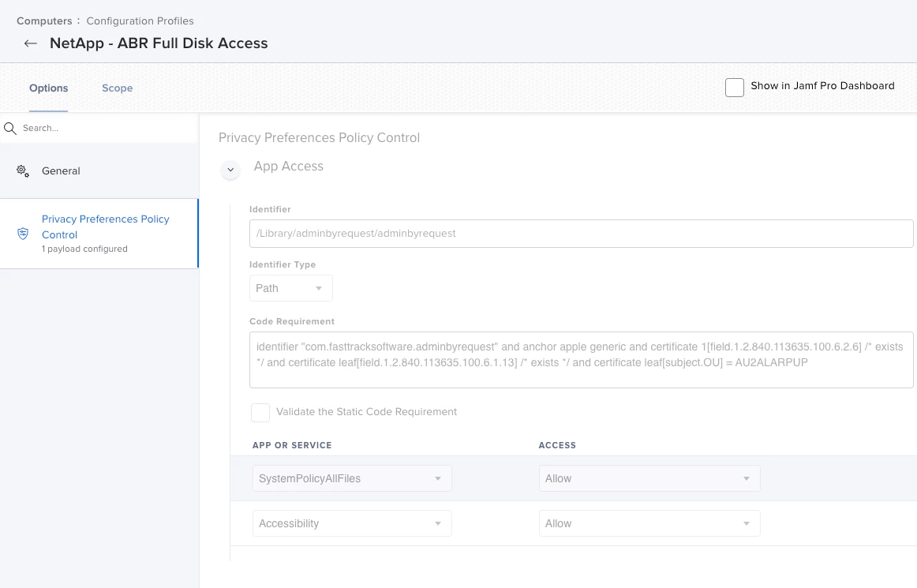This screenshot has height=588, width=917.
Task: Open the Accessibility service dropdown
Action: 352,523
